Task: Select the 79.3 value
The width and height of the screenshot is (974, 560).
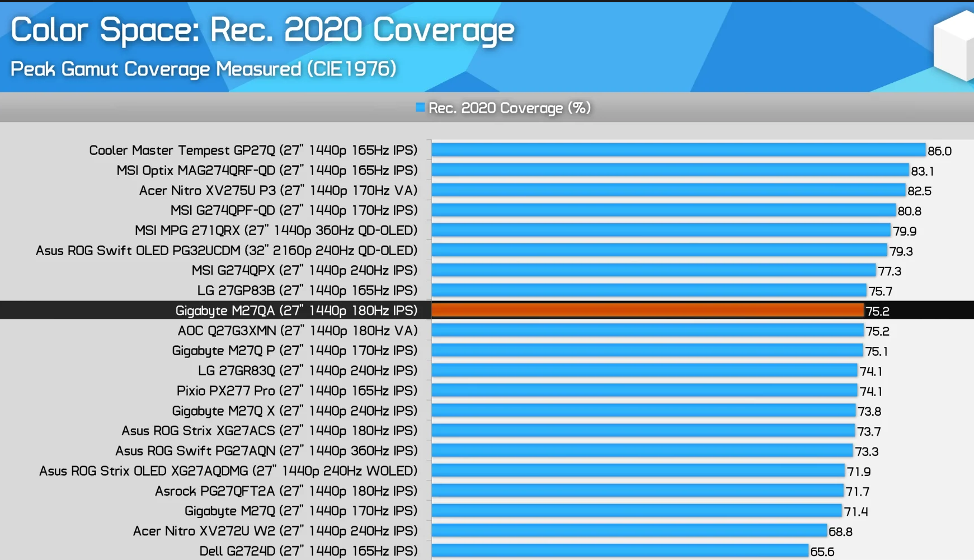Action: click(x=901, y=251)
